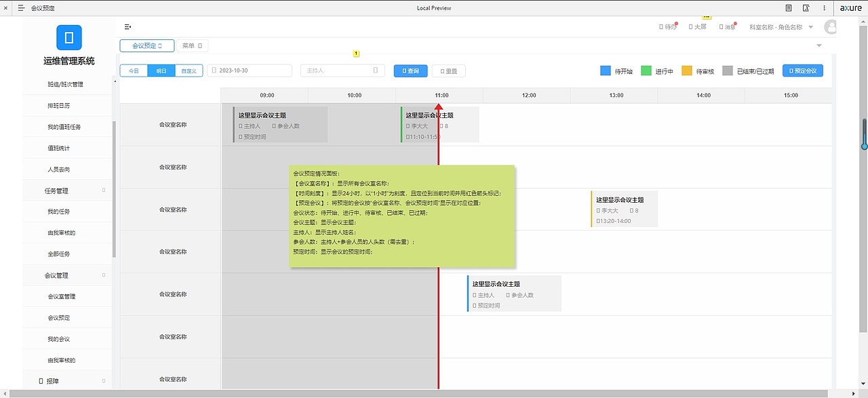Click the green note annotation panel

402,216
